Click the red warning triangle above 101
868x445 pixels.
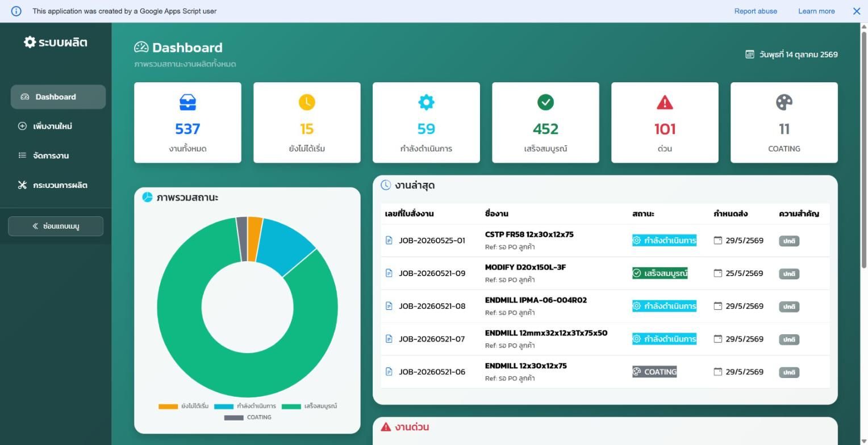[665, 102]
